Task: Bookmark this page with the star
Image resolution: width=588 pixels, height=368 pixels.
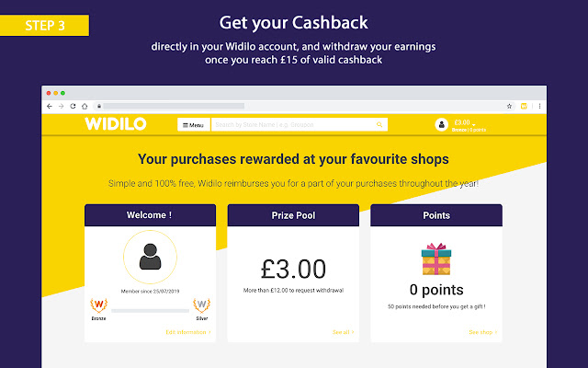Action: 508,106
